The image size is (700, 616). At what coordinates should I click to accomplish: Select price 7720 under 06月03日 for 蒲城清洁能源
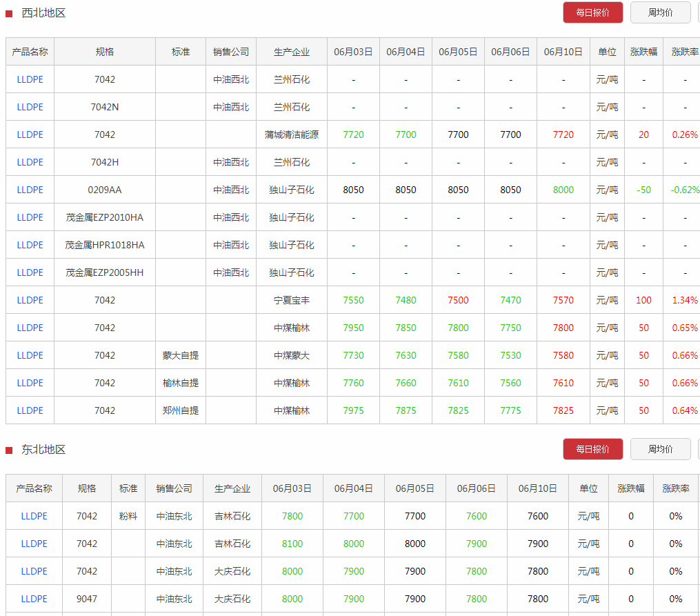(x=353, y=135)
